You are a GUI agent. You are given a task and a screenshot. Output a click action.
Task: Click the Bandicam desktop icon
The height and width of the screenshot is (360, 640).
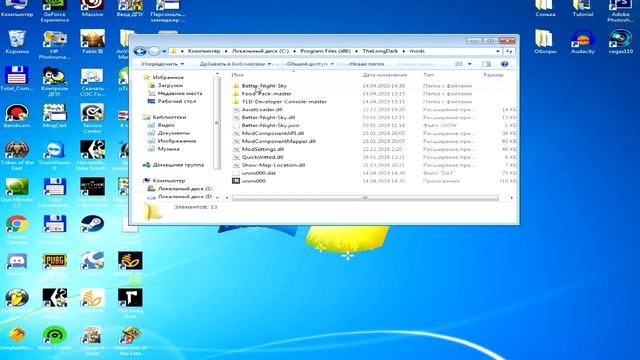[x=17, y=116]
